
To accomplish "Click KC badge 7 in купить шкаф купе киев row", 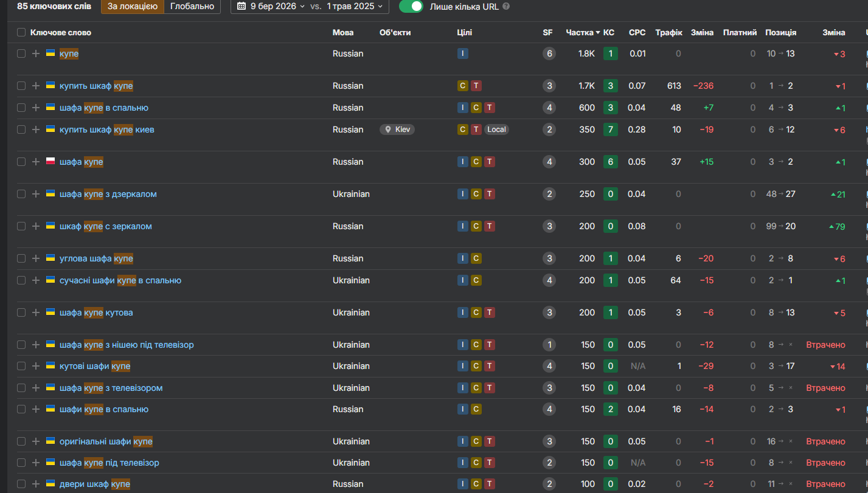I will coord(611,129).
